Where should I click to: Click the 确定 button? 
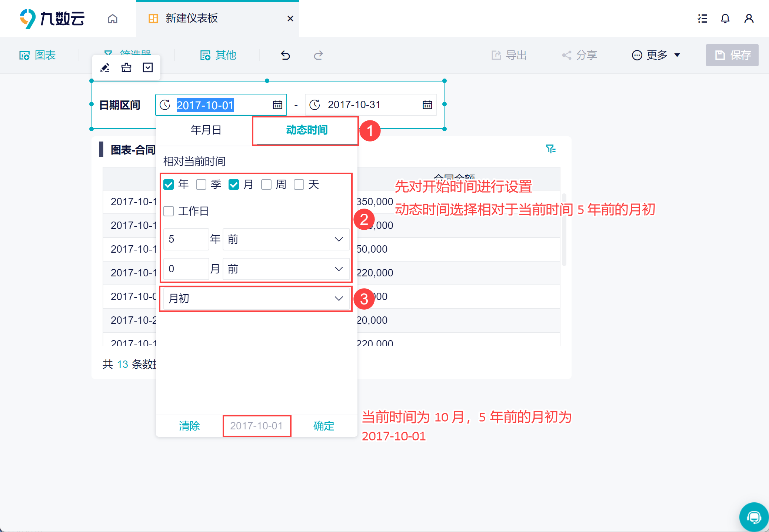coord(323,426)
